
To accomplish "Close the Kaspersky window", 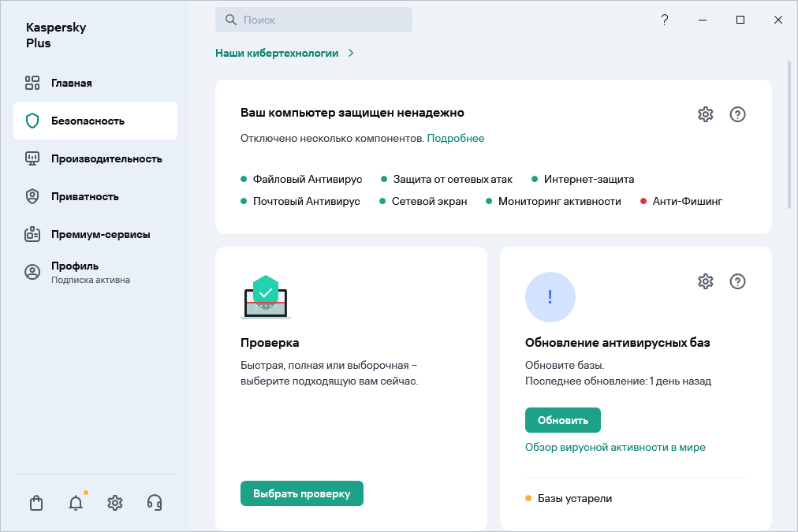I will tap(778, 20).
